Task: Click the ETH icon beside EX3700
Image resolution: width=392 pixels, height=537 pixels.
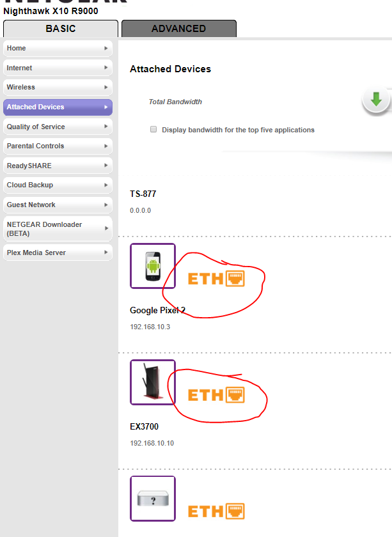Action: click(216, 395)
